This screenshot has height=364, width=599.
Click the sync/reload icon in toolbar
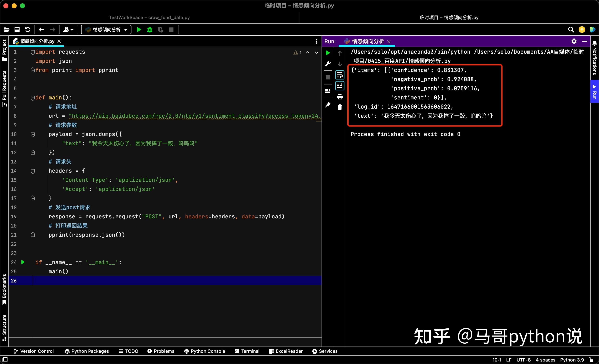tap(28, 30)
